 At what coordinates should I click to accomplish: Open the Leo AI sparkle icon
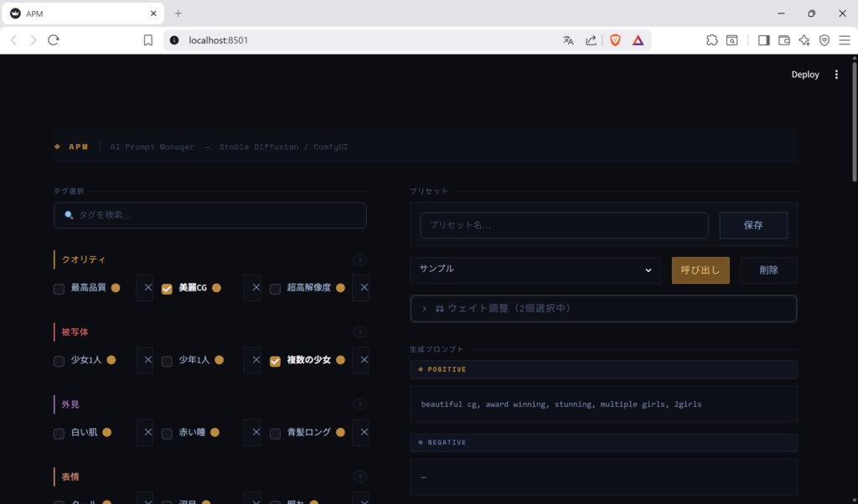pos(804,40)
